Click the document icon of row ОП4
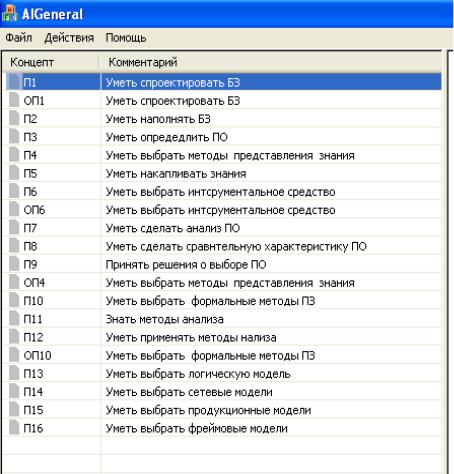 tap(14, 282)
